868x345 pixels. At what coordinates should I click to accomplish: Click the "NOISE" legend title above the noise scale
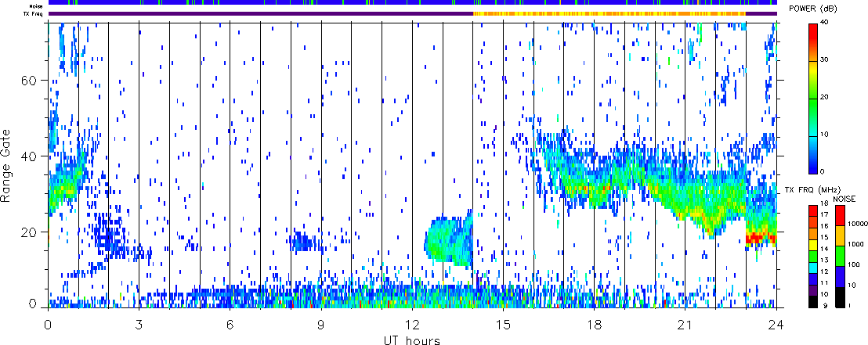(x=844, y=199)
